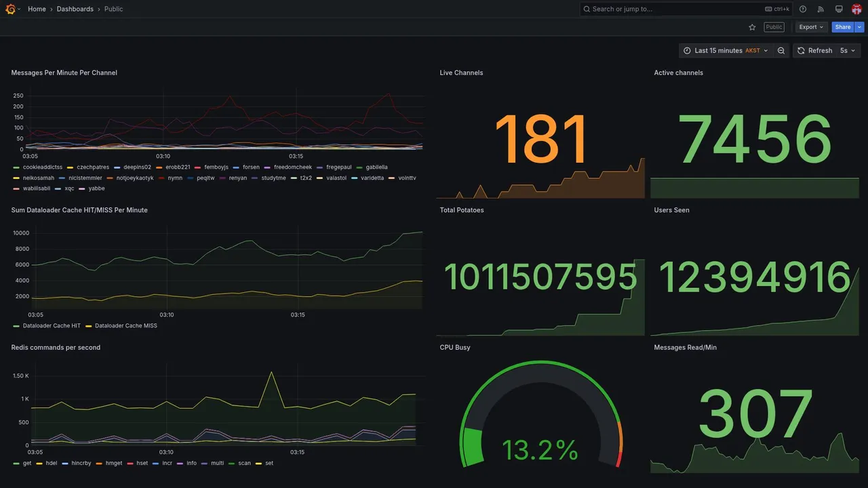The width and height of the screenshot is (868, 488).
Task: Open the Last 15 minutes time picker
Action: point(726,51)
